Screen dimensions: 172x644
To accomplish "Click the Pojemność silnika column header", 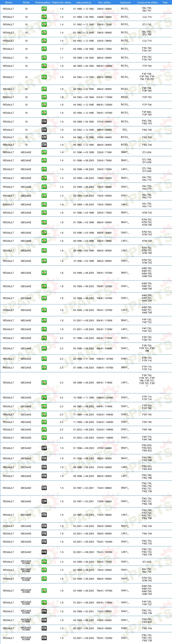I will tap(61, 2).
